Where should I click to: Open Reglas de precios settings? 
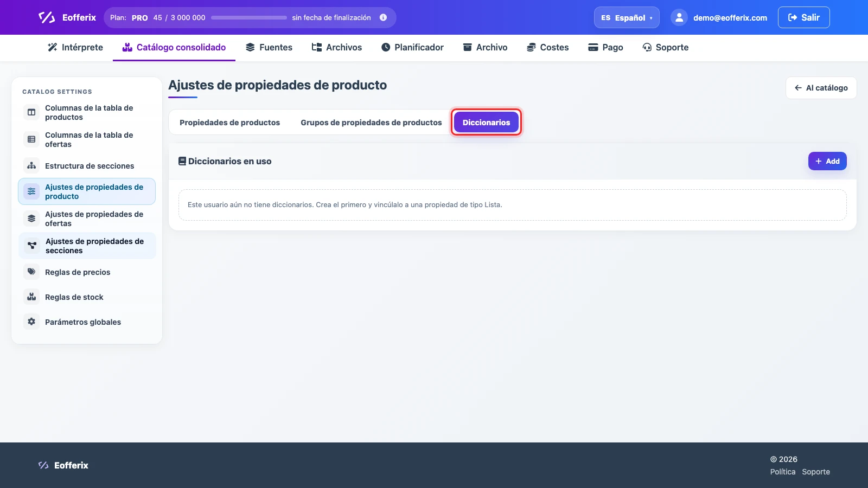(87, 272)
